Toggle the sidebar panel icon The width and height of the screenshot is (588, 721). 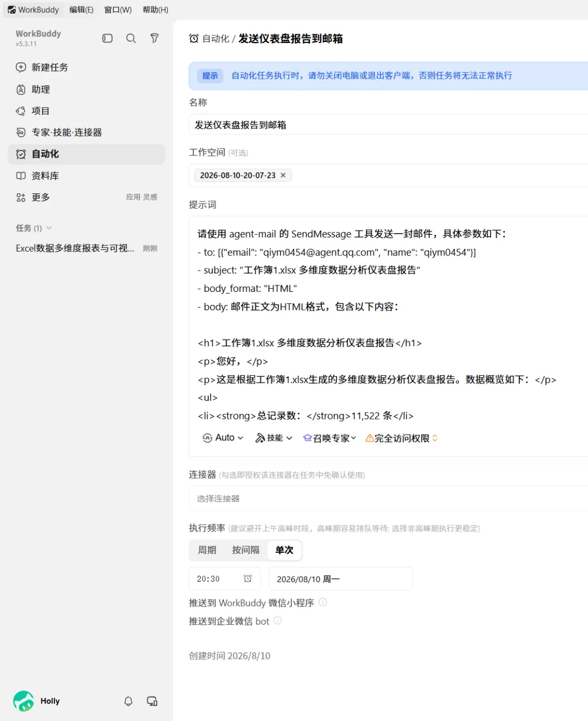(107, 38)
